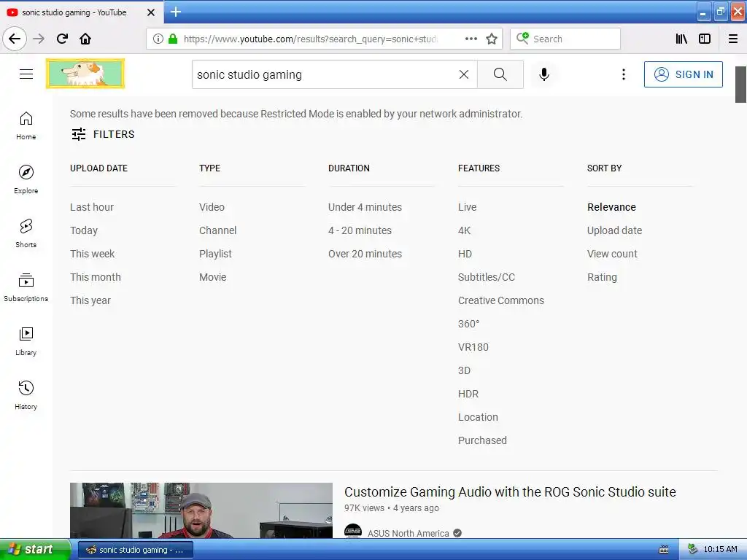
Task: Sort results by View count
Action: 612,254
